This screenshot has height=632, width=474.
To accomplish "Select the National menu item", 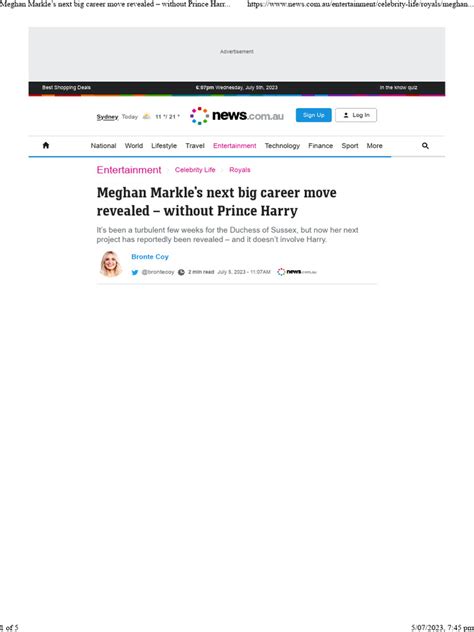I will (103, 146).
